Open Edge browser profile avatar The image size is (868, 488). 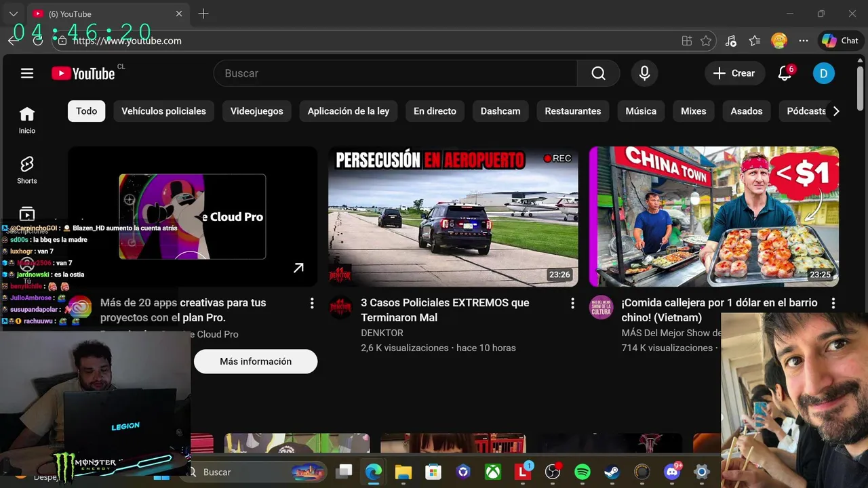pyautogui.click(x=779, y=41)
